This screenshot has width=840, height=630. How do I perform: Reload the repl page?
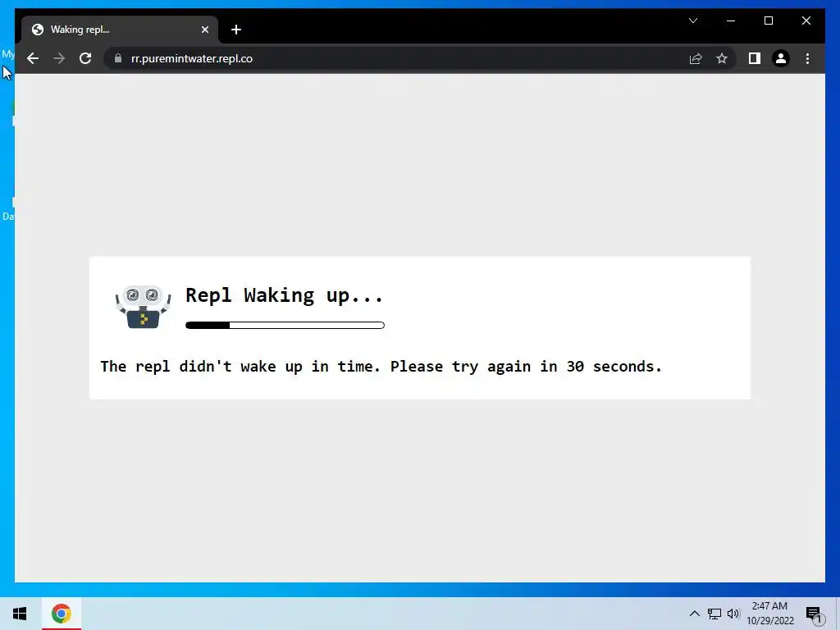point(85,58)
